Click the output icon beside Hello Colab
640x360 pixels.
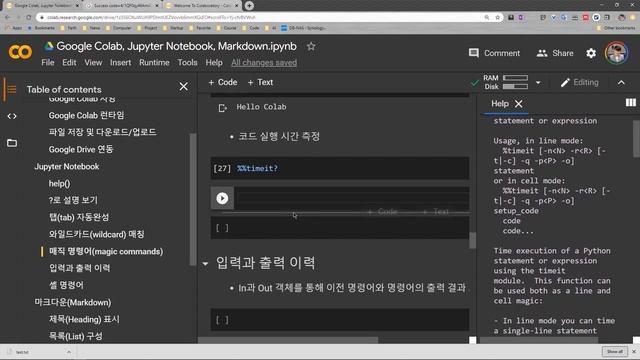pyautogui.click(x=222, y=108)
